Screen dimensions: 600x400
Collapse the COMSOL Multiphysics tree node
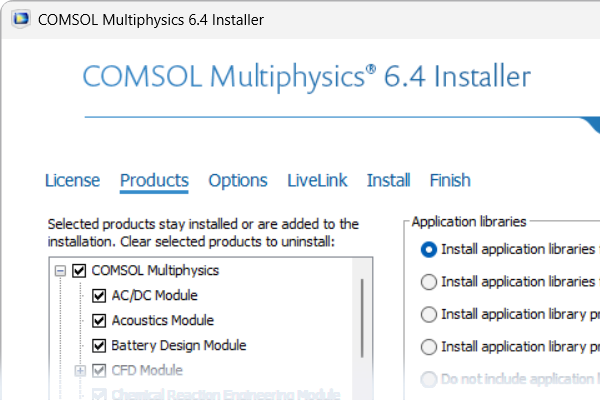point(61,270)
